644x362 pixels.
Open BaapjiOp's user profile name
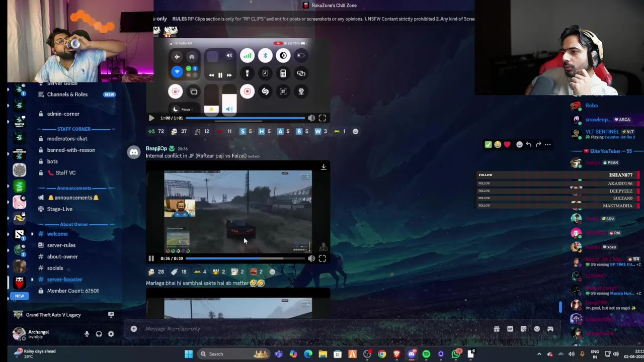pyautogui.click(x=156, y=148)
